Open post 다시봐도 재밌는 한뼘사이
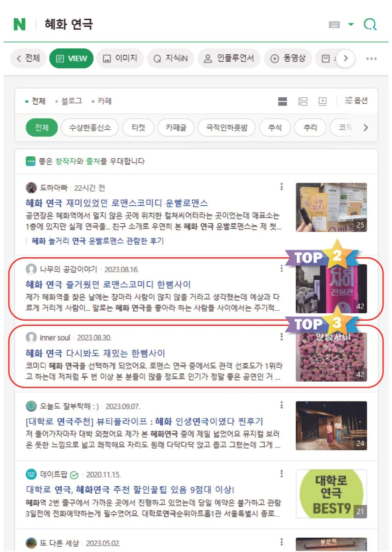This screenshot has width=392, height=552. [95, 353]
